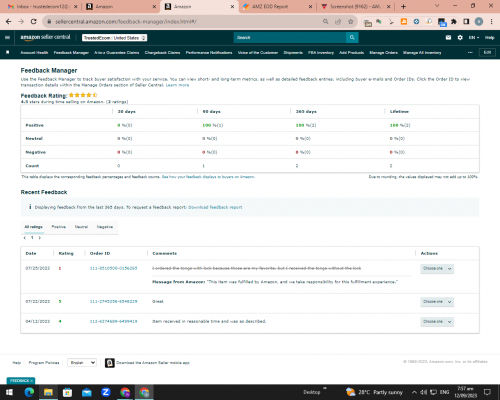Click the Edit bookmarks button
The height and width of the screenshot is (400, 500).
click(487, 52)
